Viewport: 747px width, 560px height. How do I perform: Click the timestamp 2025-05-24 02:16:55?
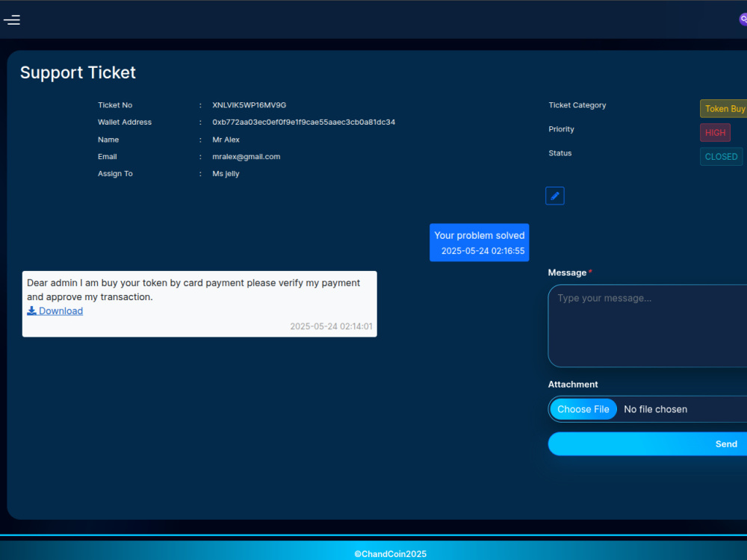[x=483, y=251]
